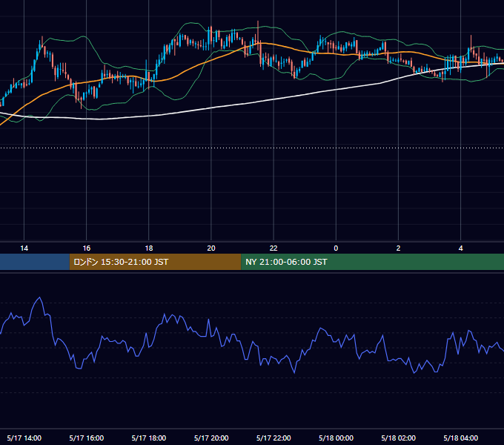Click the 22 hour label on price chart axis

(273, 248)
